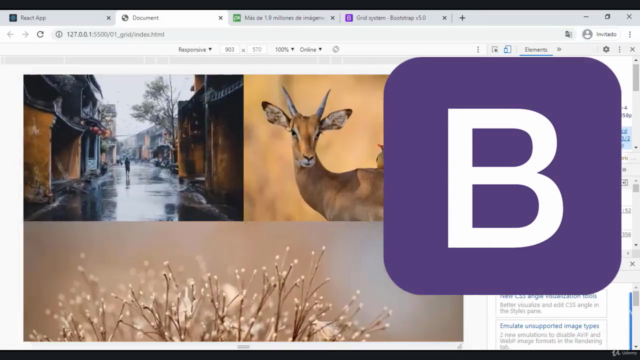
Task: Open the Online throttling dropdown
Action: click(x=311, y=49)
